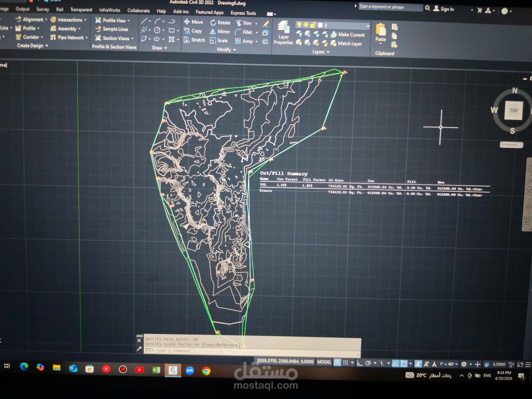Toggle the layer lightbulb on/off icon
The width and height of the screenshot is (532, 399).
(299, 25)
